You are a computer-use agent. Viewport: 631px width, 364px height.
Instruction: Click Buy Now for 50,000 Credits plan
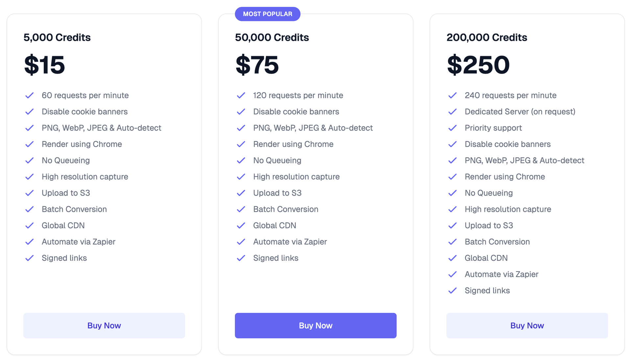[x=315, y=325]
